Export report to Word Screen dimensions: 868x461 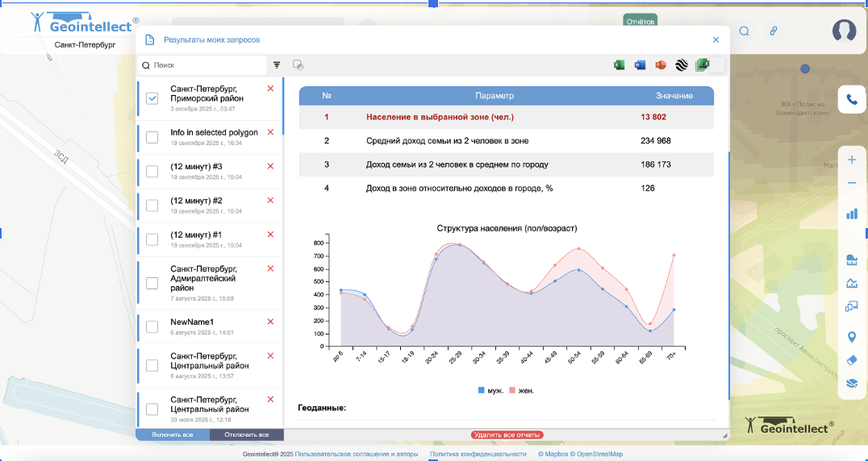[641, 65]
